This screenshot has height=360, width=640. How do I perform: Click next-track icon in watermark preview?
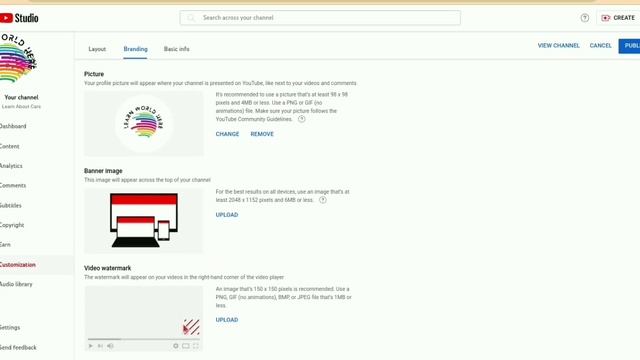[100, 346]
